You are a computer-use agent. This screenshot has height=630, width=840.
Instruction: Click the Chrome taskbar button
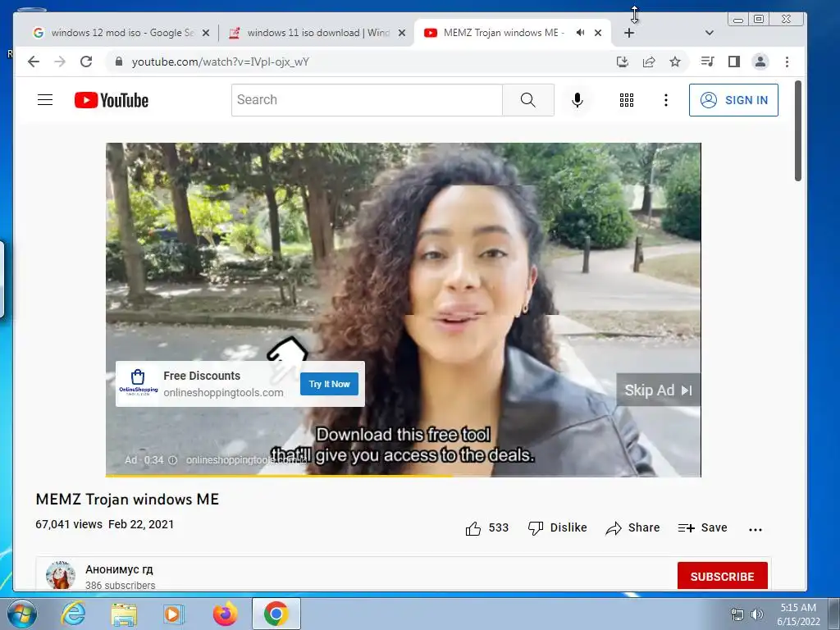(276, 614)
